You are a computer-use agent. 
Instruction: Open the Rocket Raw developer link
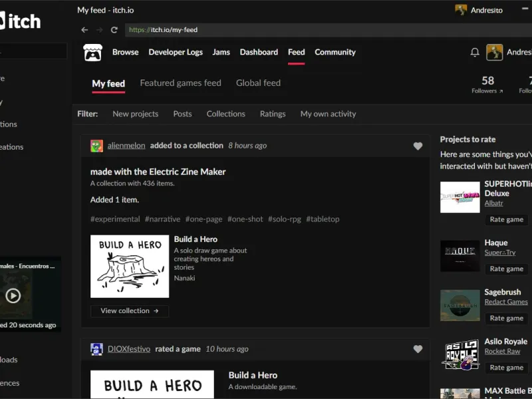(502, 352)
